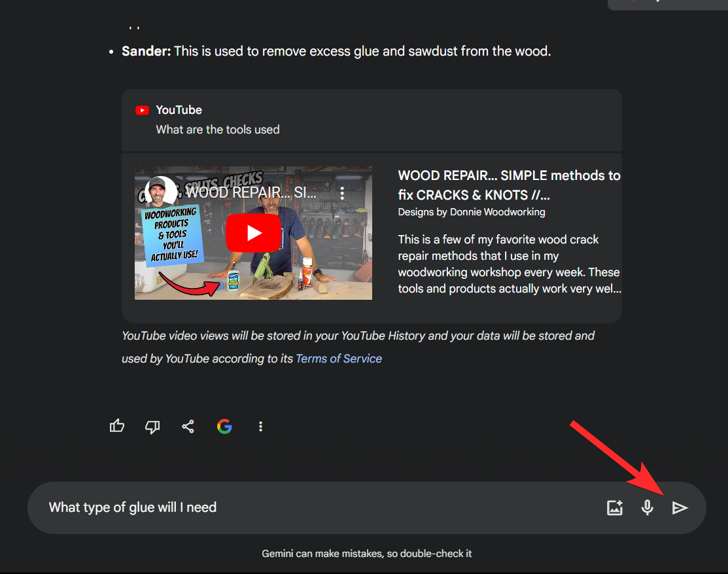Expand the YouTube 'What are the tools used' header
The image size is (728, 574).
tap(371, 120)
